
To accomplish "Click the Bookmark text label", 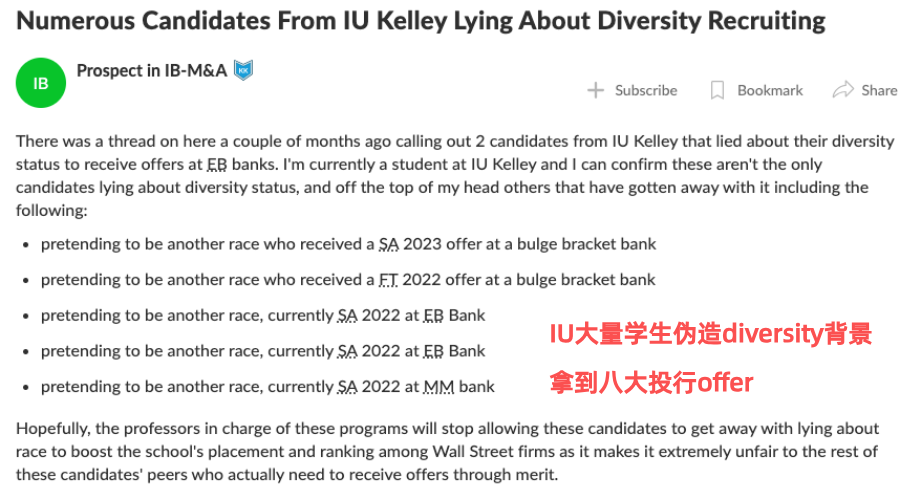I will pos(770,91).
